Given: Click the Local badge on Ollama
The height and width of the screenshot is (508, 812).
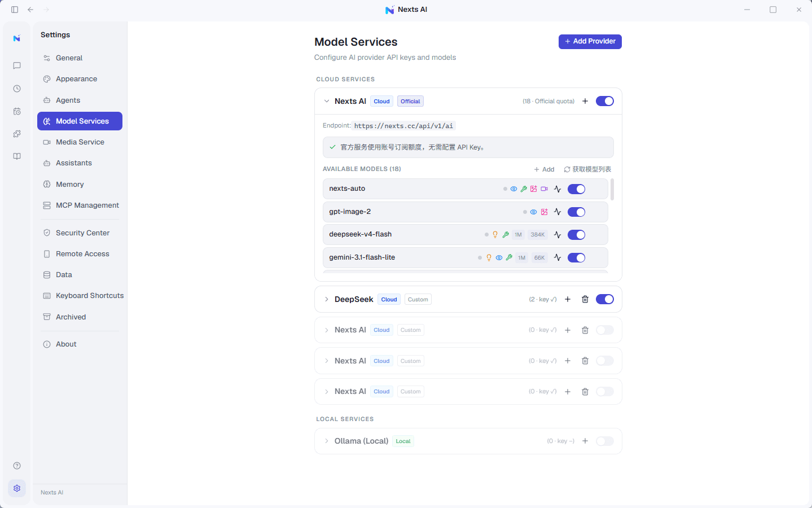Looking at the screenshot, I should coord(403,441).
